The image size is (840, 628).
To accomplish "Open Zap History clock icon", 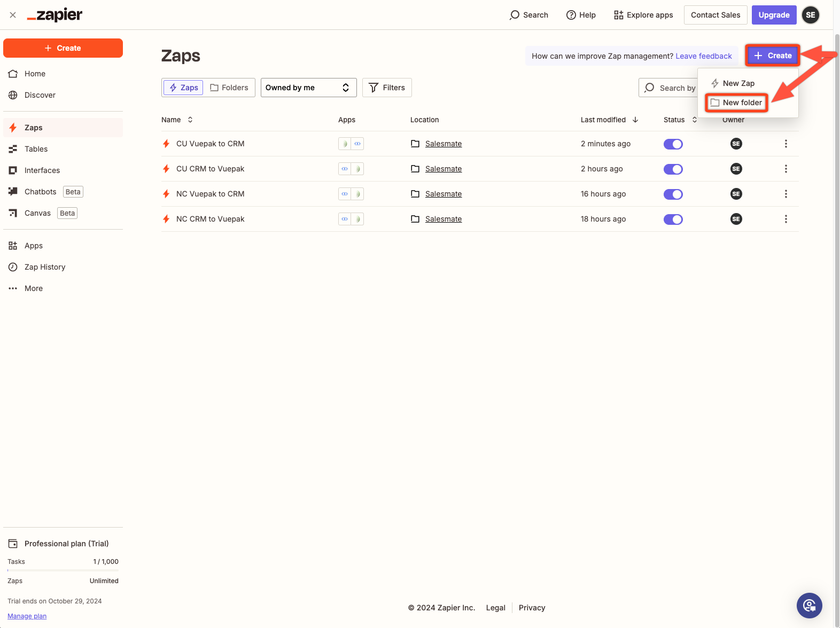I will [x=13, y=267].
